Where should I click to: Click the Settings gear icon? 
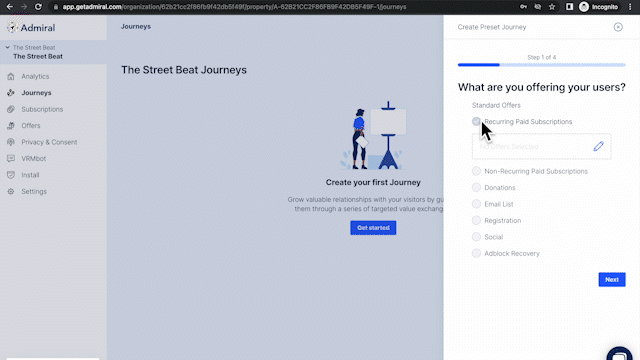click(x=11, y=191)
